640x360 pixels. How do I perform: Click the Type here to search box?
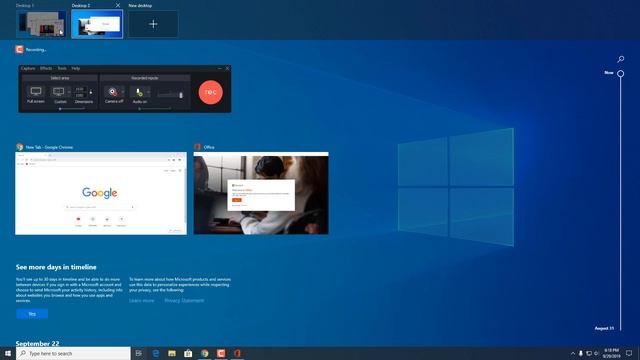pos(73,353)
